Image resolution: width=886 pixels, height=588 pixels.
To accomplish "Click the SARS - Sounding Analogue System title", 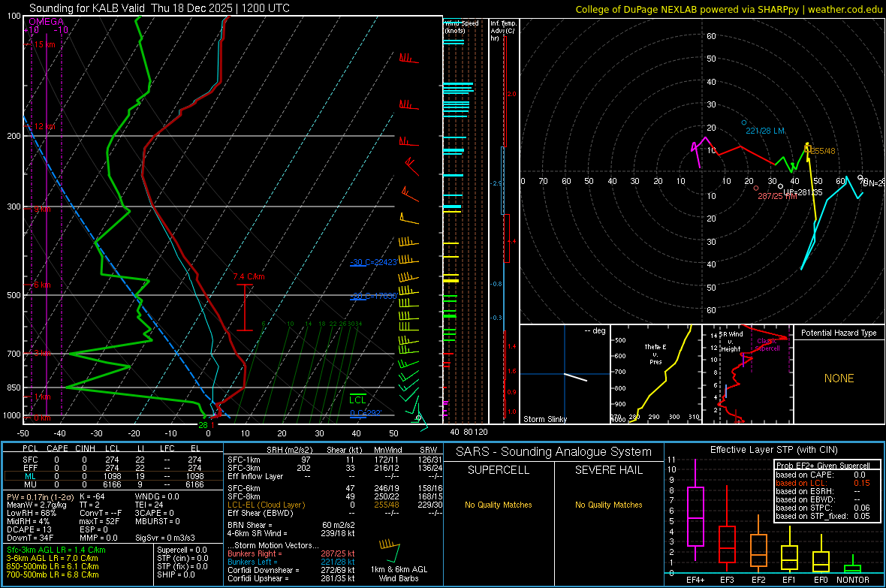I will click(553, 452).
